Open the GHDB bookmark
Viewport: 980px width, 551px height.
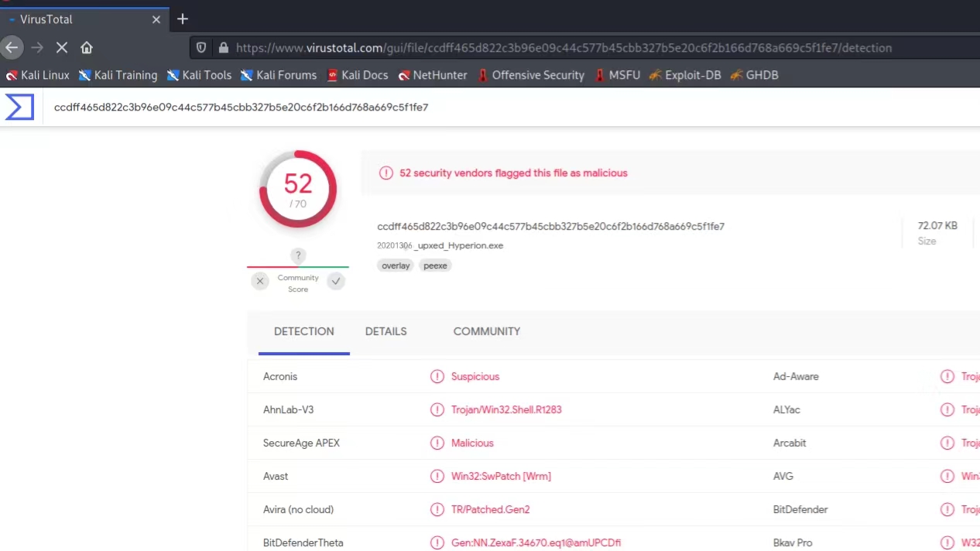tap(754, 75)
